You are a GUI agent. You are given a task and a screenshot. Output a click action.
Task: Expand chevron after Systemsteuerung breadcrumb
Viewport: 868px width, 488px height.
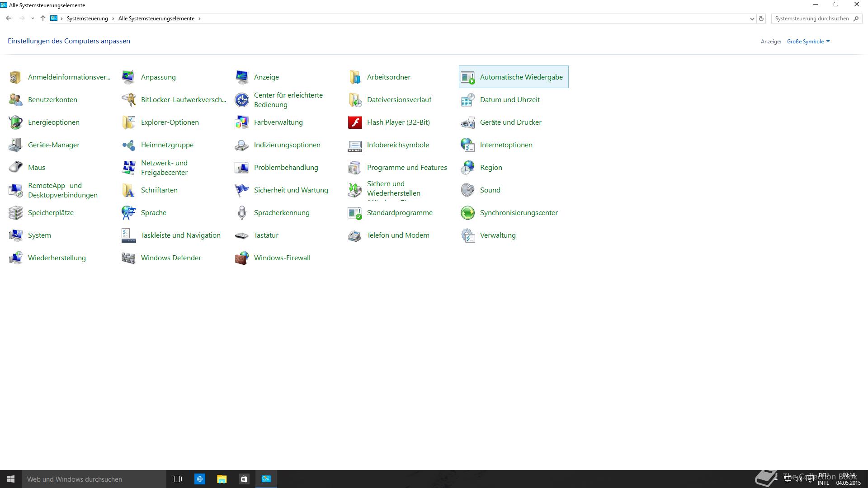113,19
